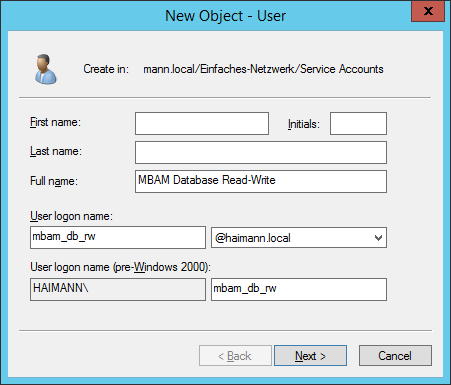The height and width of the screenshot is (385, 451).
Task: Click into the First name field
Action: coord(202,123)
